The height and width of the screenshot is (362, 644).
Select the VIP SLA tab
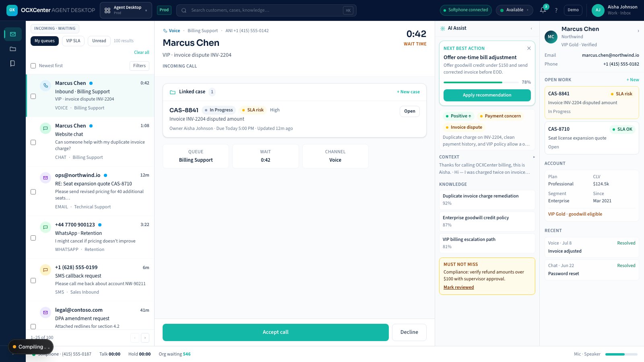point(73,41)
